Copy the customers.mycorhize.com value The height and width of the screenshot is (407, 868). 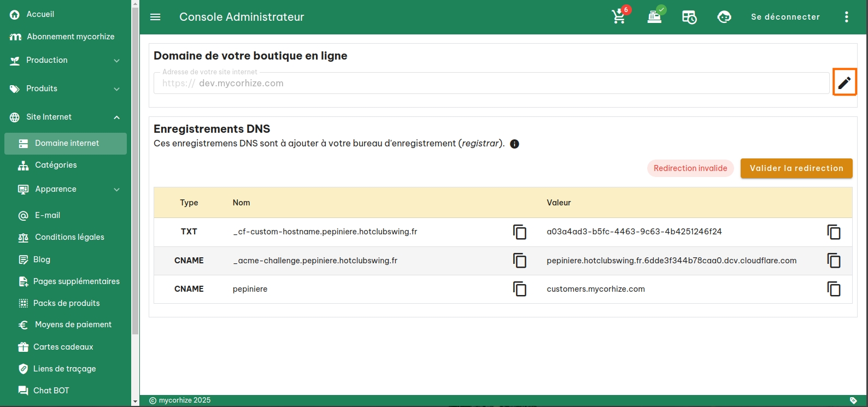834,289
